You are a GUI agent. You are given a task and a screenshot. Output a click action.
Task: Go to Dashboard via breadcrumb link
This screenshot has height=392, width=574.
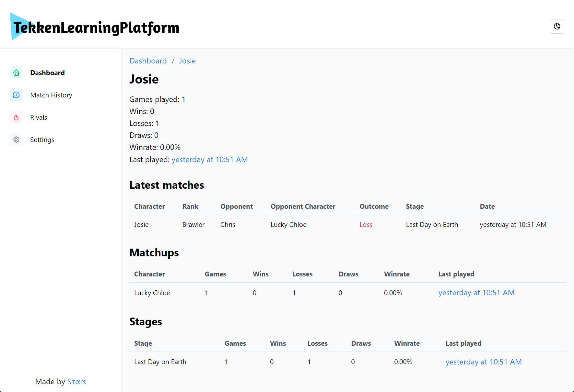tap(148, 61)
